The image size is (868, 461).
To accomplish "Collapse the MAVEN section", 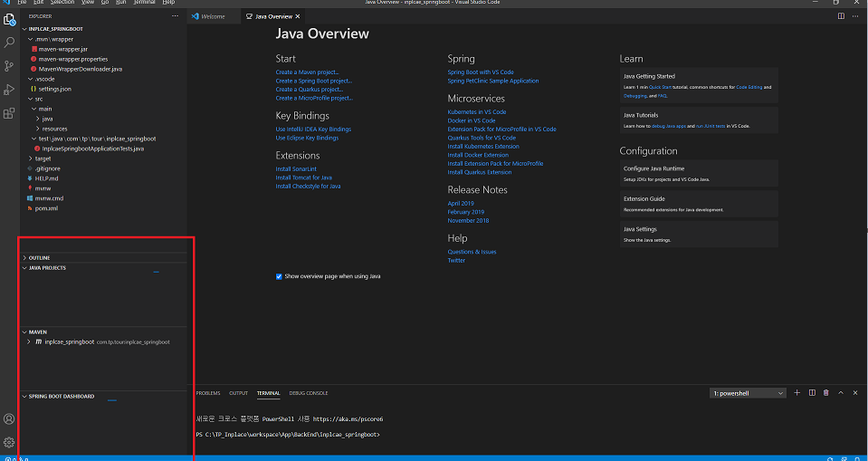I will click(25, 331).
